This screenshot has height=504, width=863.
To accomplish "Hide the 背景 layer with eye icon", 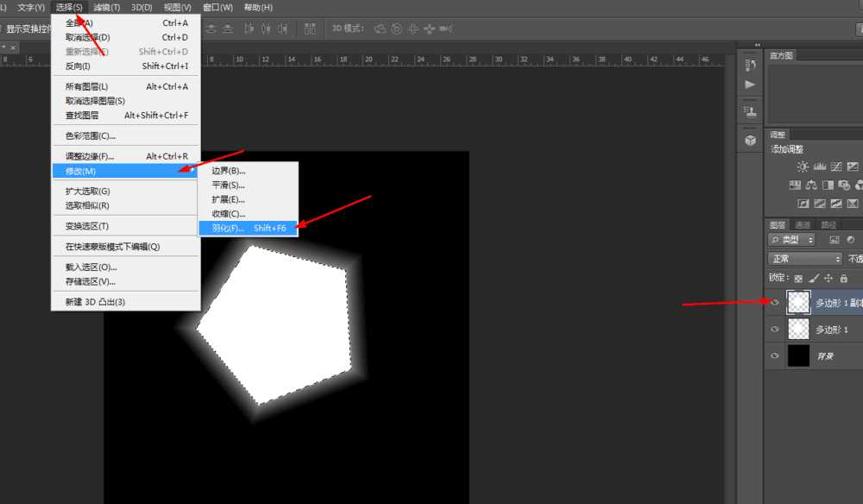I will coord(774,356).
